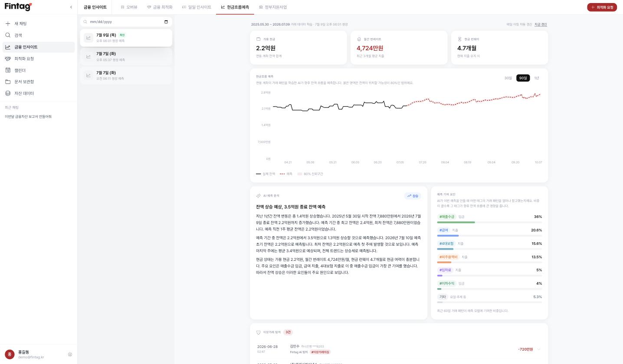Click the #외주용역비 tag
This screenshot has height=364, width=623.
click(x=448, y=257)
